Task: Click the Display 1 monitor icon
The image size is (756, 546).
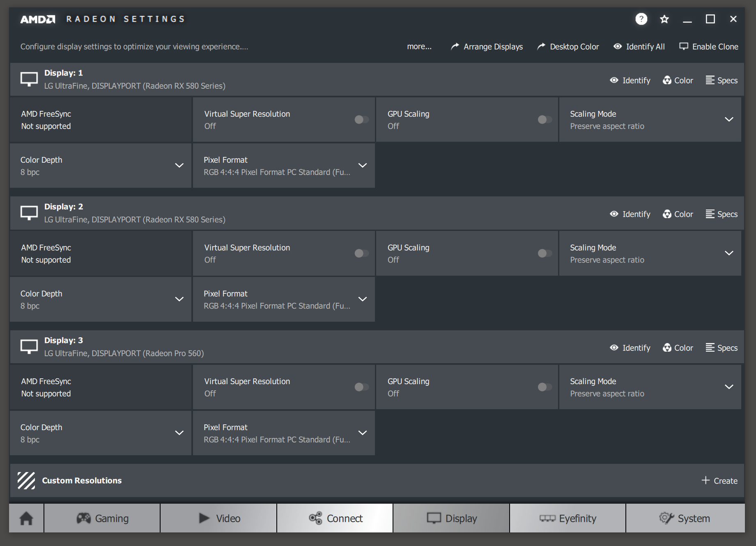Action: [x=29, y=79]
